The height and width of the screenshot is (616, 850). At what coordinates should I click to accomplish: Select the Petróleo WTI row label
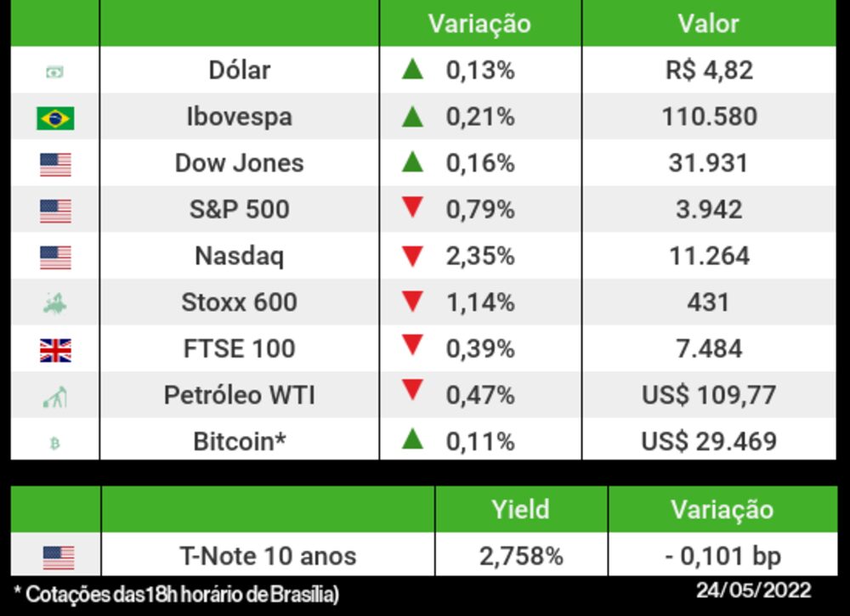(x=240, y=395)
